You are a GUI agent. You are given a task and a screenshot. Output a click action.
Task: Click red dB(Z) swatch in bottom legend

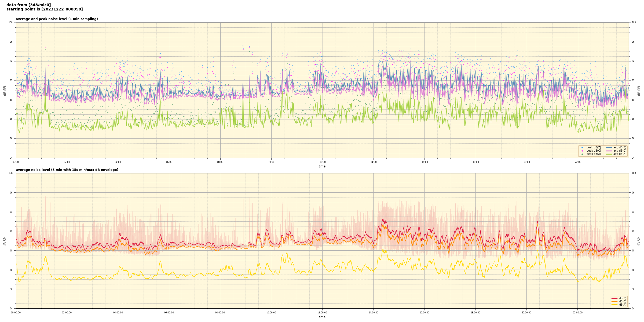click(614, 298)
